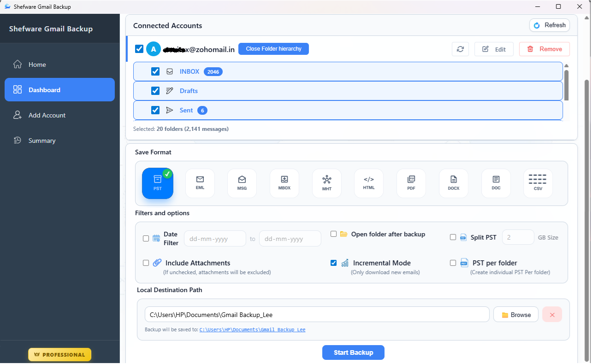The height and width of the screenshot is (364, 591).
Task: Click the Sent folder count badge 6
Action: [202, 111]
